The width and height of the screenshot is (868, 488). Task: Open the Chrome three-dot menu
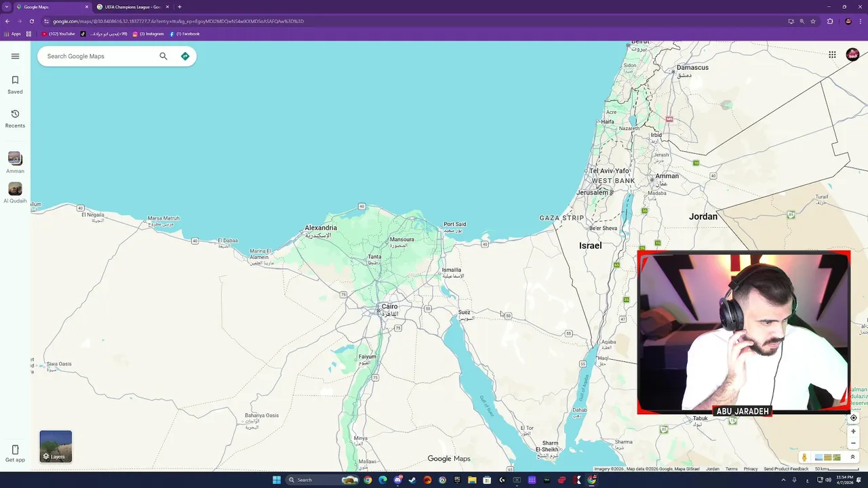pyautogui.click(x=861, y=21)
